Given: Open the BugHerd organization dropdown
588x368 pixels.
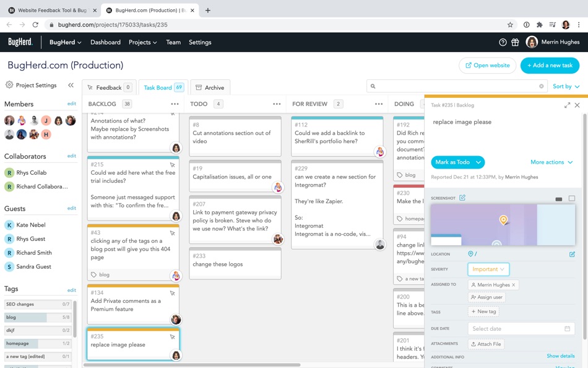Looking at the screenshot, I should 65,42.
